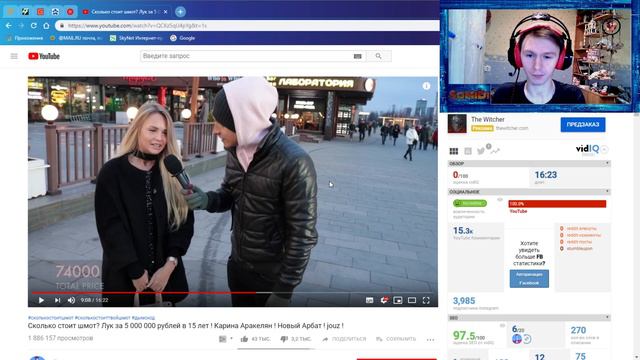640x360 pixels.
Task: Open the on-screen keyboard in search box
Action: pyautogui.click(x=358, y=56)
